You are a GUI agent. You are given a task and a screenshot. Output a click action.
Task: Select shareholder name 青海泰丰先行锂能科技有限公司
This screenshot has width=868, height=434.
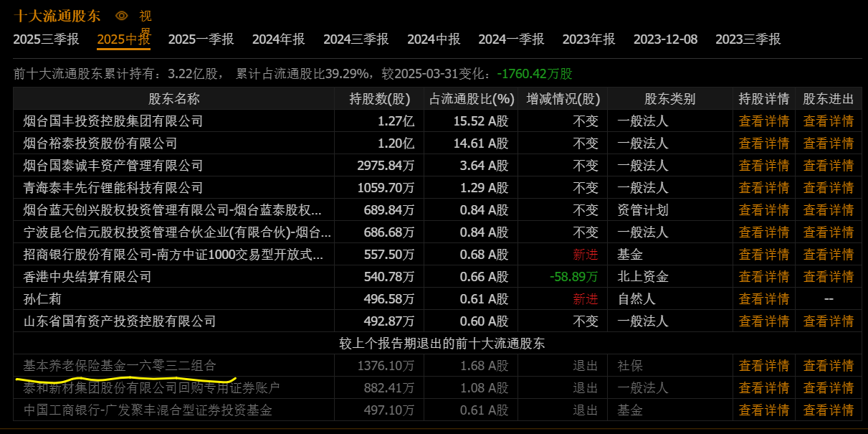coord(113,188)
